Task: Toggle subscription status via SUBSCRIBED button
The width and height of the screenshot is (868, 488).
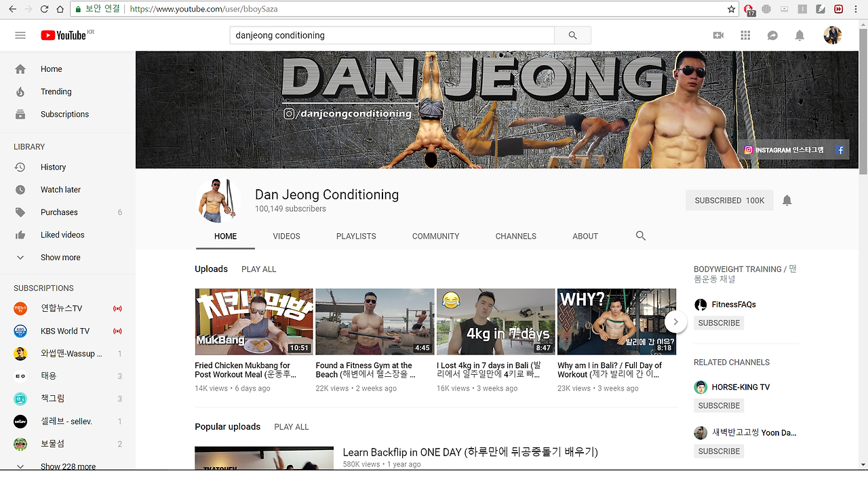Action: (729, 200)
